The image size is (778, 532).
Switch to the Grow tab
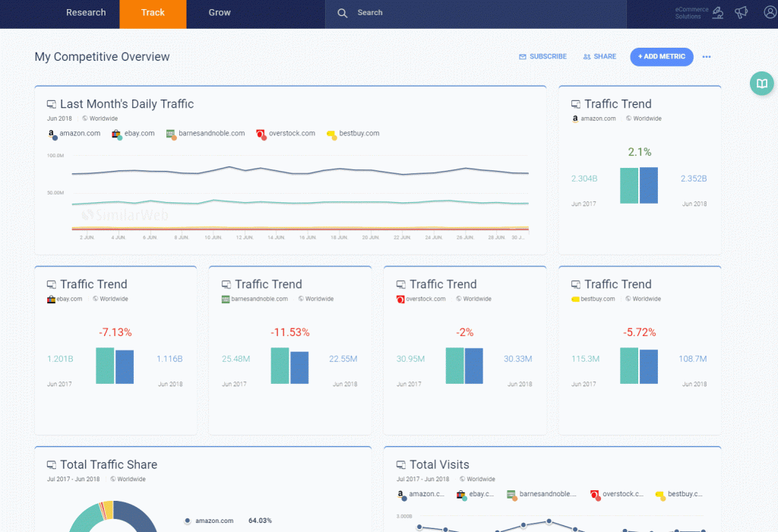click(220, 13)
